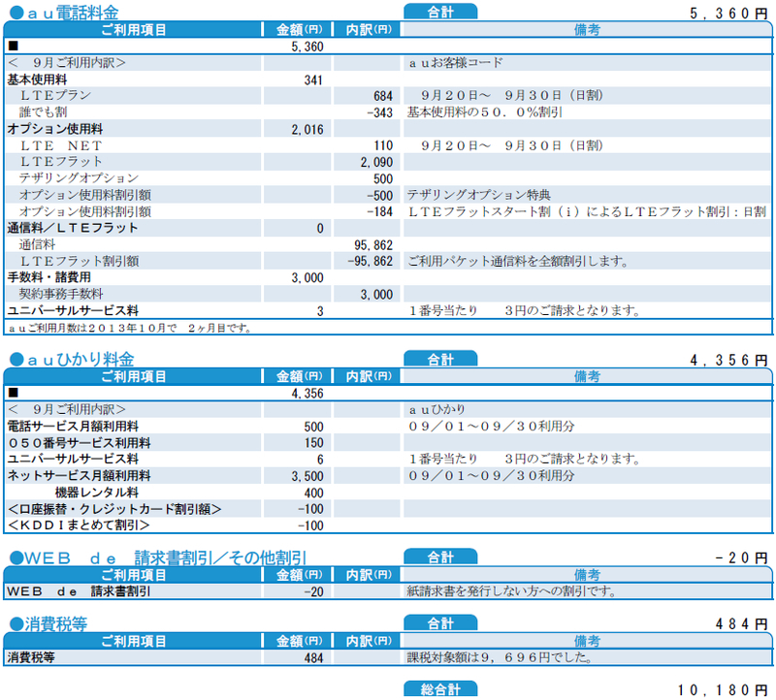The height and width of the screenshot is (700, 776).
Task: Select the 2,016 amount for オプション使用料
Action: (307, 130)
